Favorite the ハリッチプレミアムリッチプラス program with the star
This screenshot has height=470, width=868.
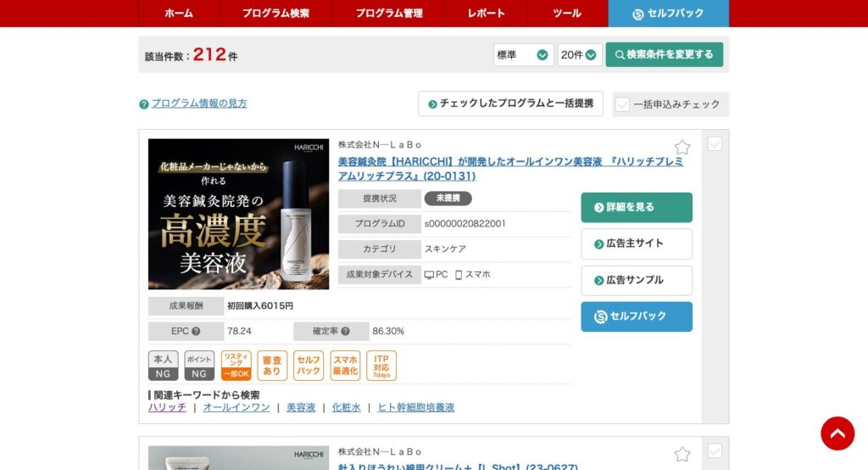tap(682, 147)
